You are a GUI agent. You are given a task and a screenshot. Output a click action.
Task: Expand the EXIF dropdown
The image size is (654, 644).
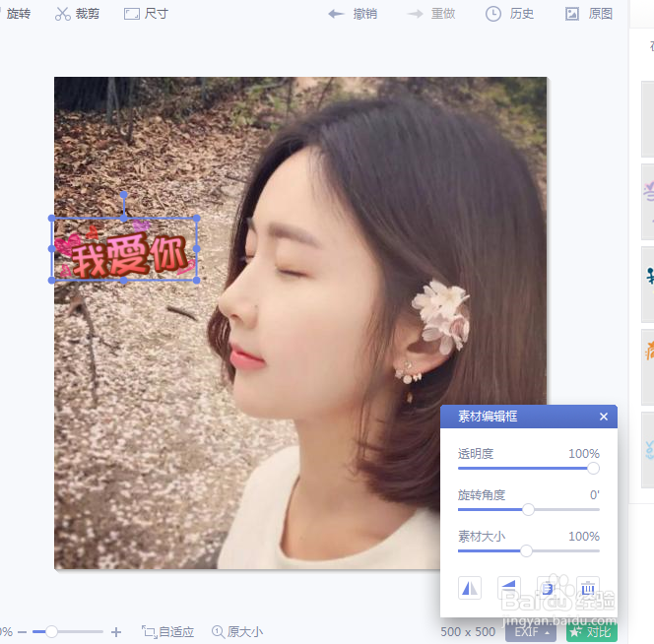[x=531, y=632]
